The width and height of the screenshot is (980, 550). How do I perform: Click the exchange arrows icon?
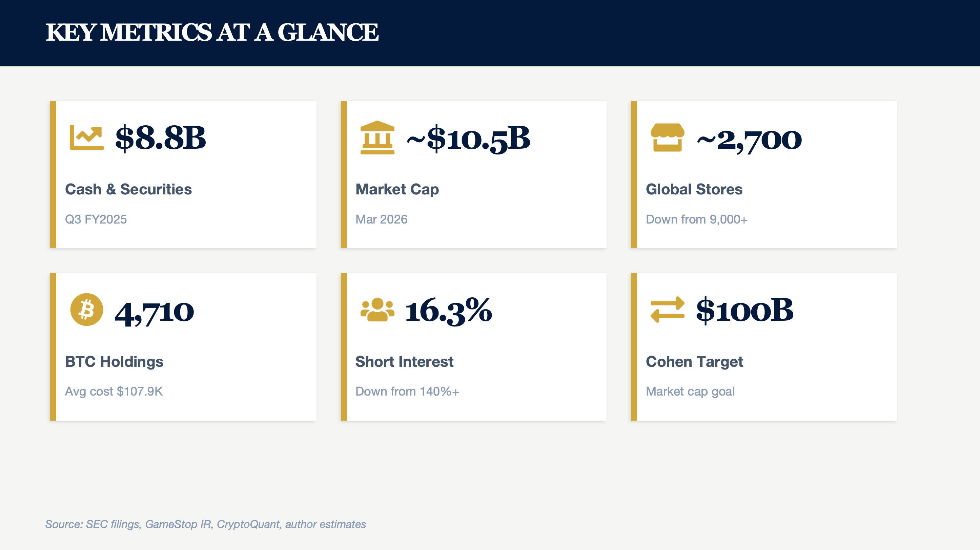(x=667, y=310)
